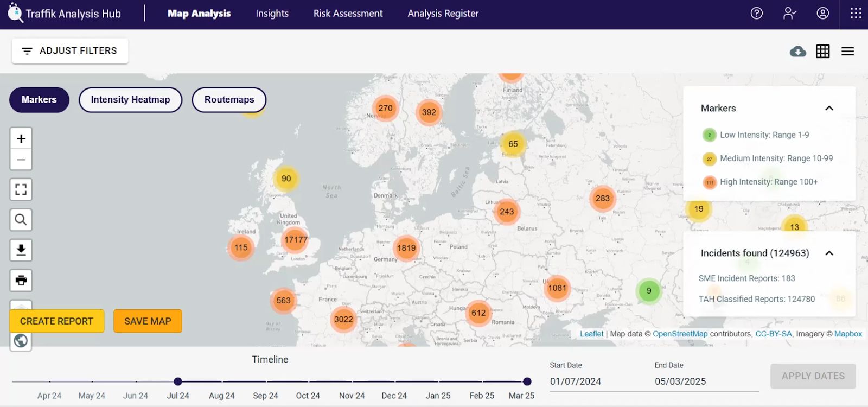Click the Create Report button
The width and height of the screenshot is (868, 407).
pyautogui.click(x=56, y=321)
